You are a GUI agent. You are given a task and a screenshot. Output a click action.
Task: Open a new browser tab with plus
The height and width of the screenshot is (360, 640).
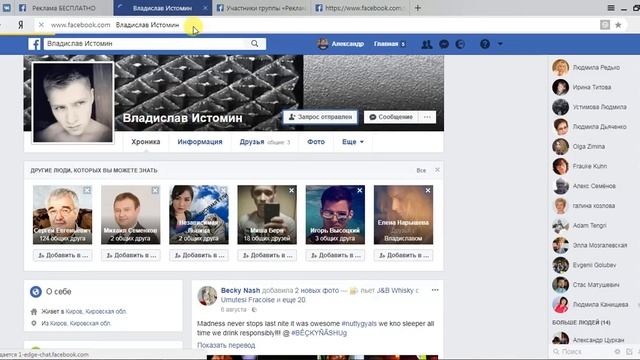[418, 8]
